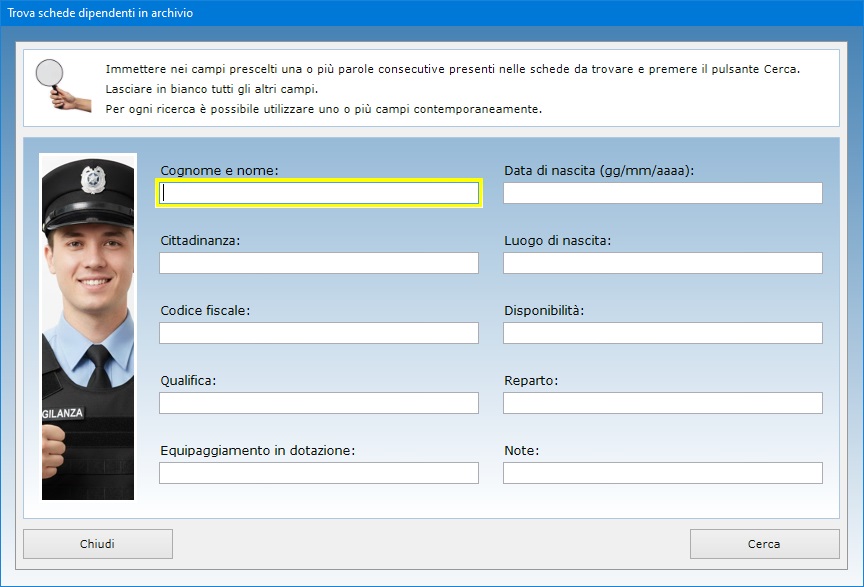Click the 'Codice fiscale:' label text
Image resolution: width=864 pixels, height=587 pixels.
pos(205,311)
